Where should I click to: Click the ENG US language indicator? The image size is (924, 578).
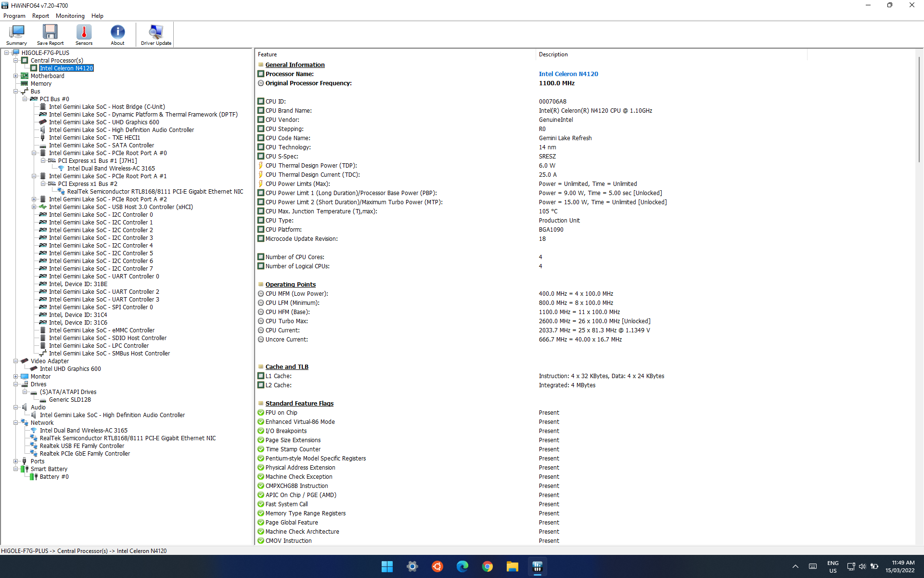[x=833, y=566]
